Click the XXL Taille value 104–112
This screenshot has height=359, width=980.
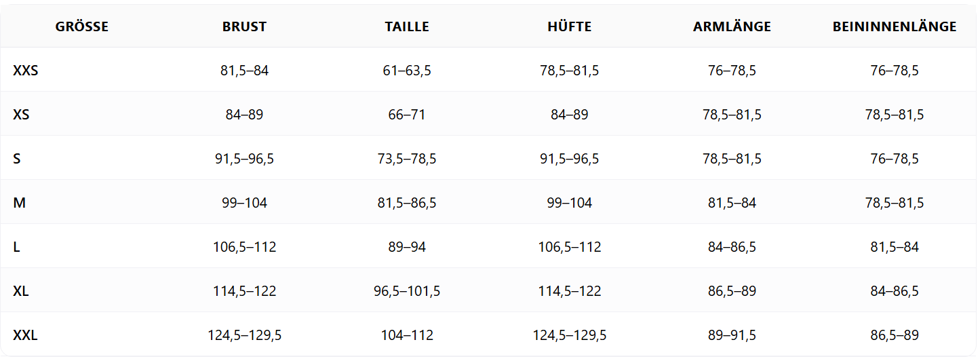point(407,335)
